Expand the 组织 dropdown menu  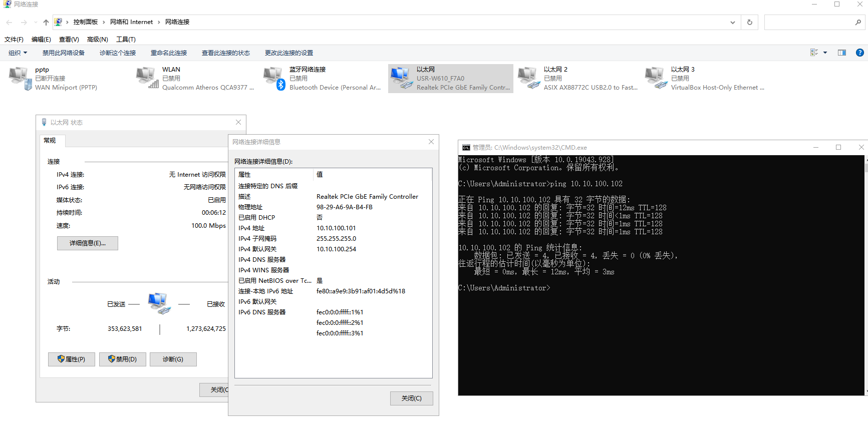coord(18,53)
